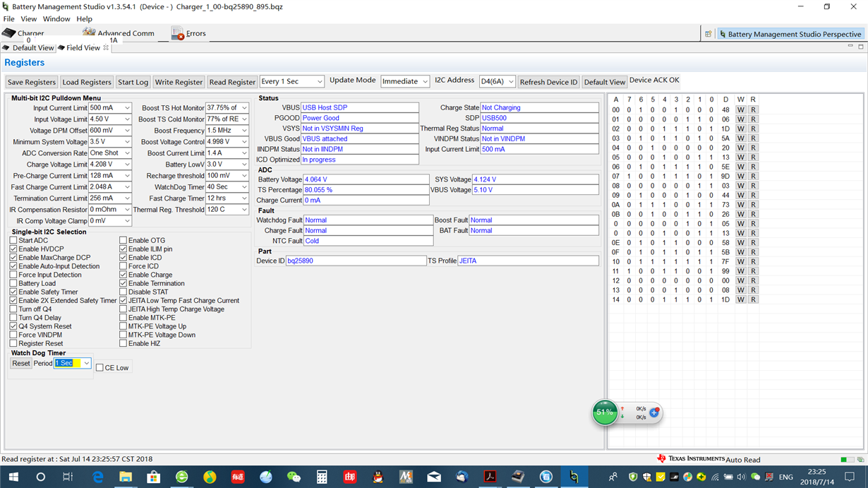Open the Help menu
Image resolution: width=868 pixels, height=488 pixels.
click(84, 19)
